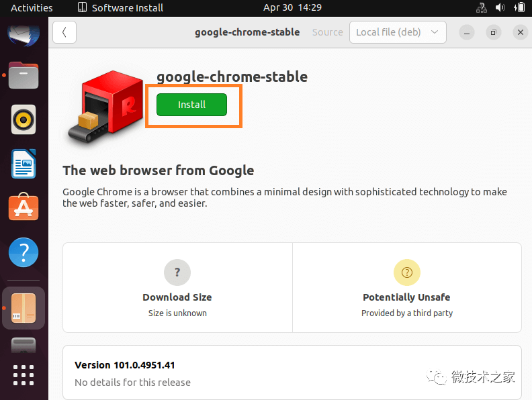532x400 pixels.
Task: Click the yellow warning icon above Potentially Unsafe
Action: [407, 272]
